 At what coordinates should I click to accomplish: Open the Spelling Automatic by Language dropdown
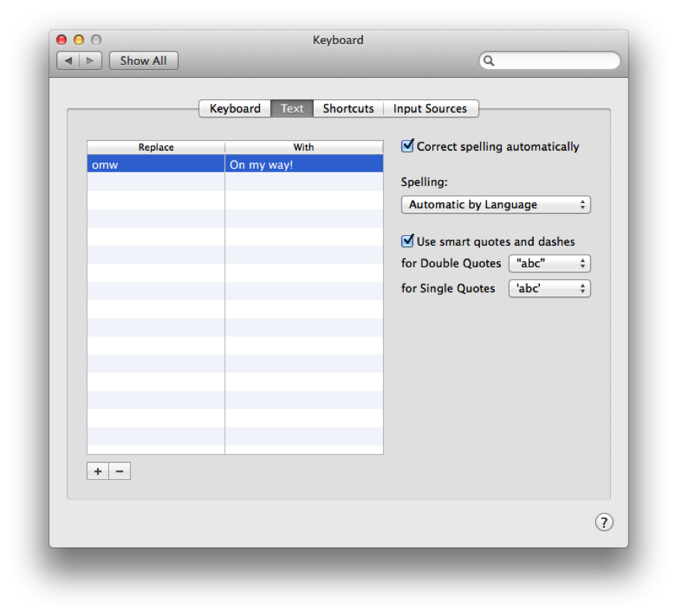pyautogui.click(x=496, y=205)
